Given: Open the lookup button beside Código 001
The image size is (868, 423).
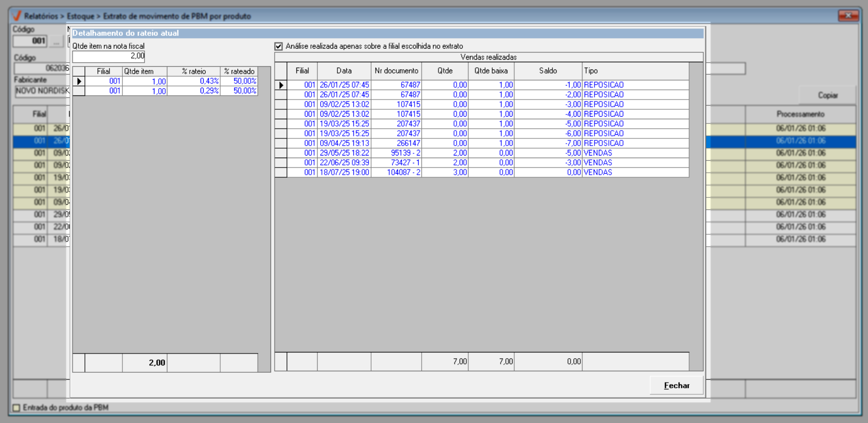Looking at the screenshot, I should pyautogui.click(x=56, y=41).
